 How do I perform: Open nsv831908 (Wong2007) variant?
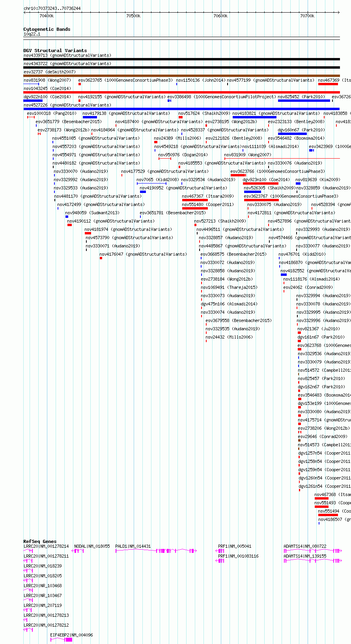pyautogui.click(x=47, y=80)
